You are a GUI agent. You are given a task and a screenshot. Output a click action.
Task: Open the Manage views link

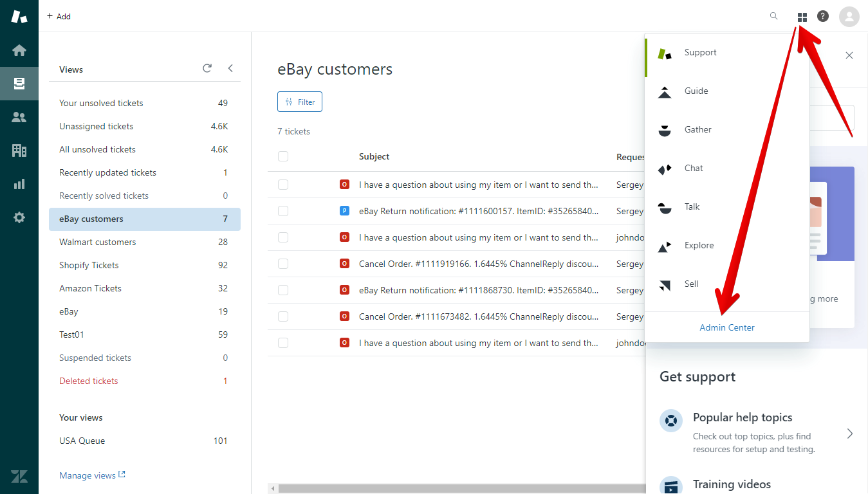tap(92, 475)
